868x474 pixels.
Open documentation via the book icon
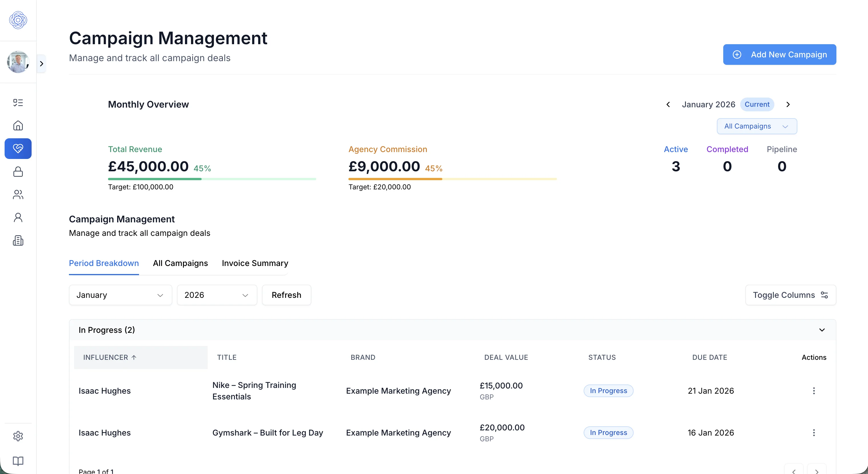(x=18, y=461)
